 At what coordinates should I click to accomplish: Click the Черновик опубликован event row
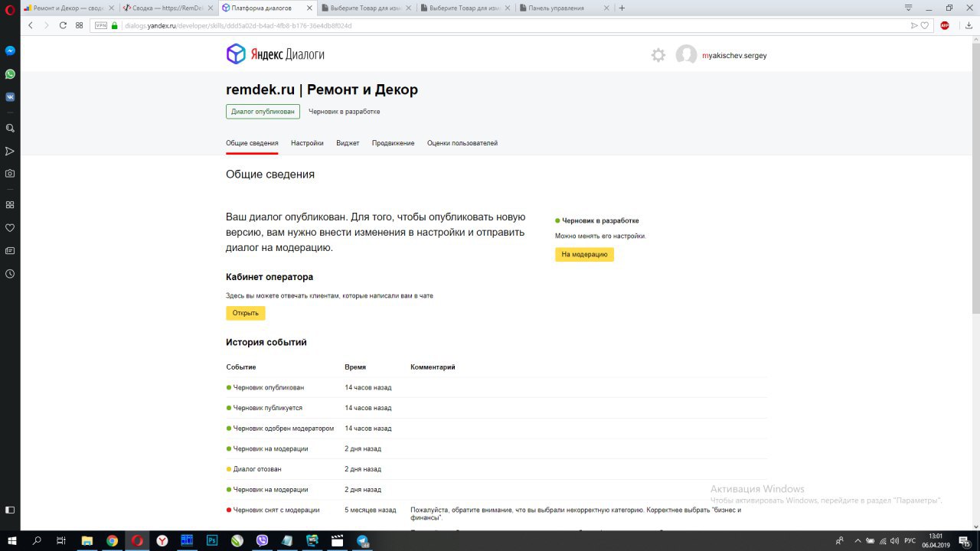(496, 387)
